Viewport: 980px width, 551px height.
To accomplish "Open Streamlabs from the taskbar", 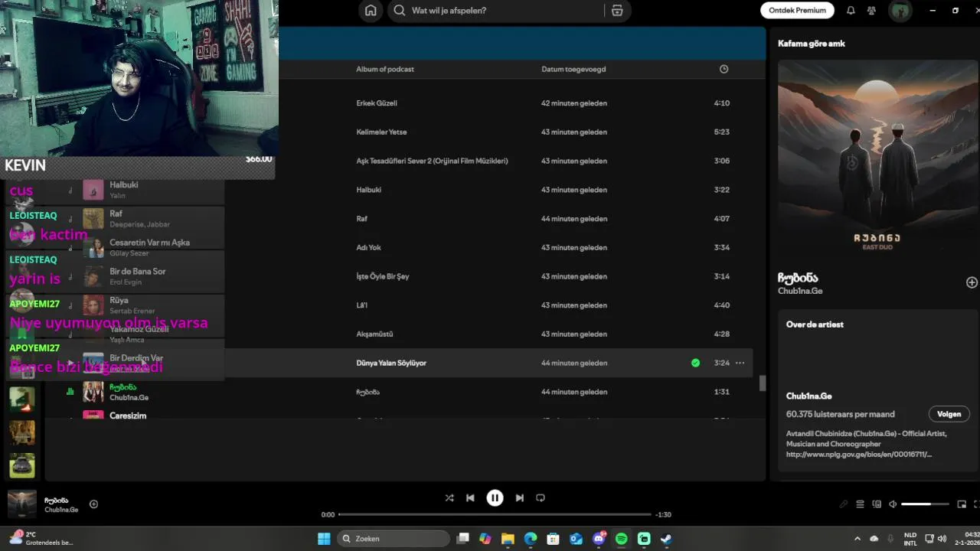I will click(x=644, y=539).
